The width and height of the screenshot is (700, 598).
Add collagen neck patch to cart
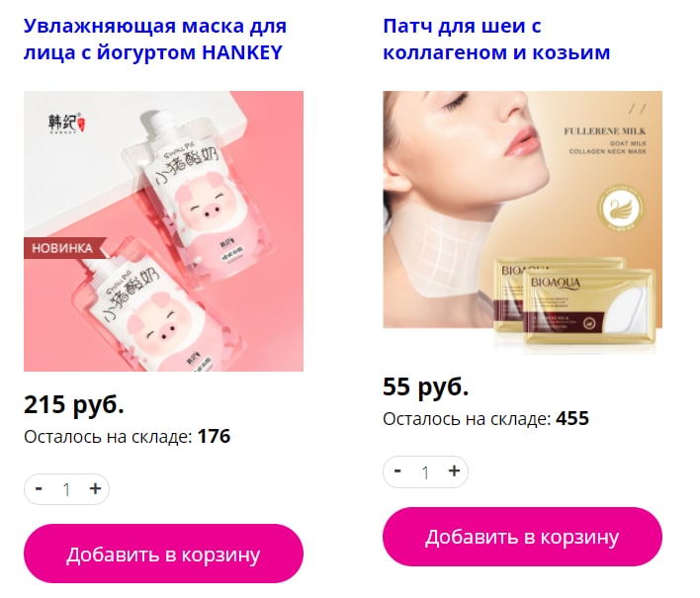pos(522,537)
